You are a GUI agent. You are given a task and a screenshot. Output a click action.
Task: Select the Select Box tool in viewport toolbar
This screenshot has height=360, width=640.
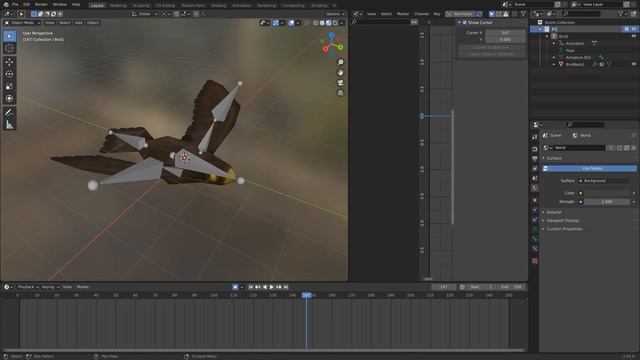(9, 36)
